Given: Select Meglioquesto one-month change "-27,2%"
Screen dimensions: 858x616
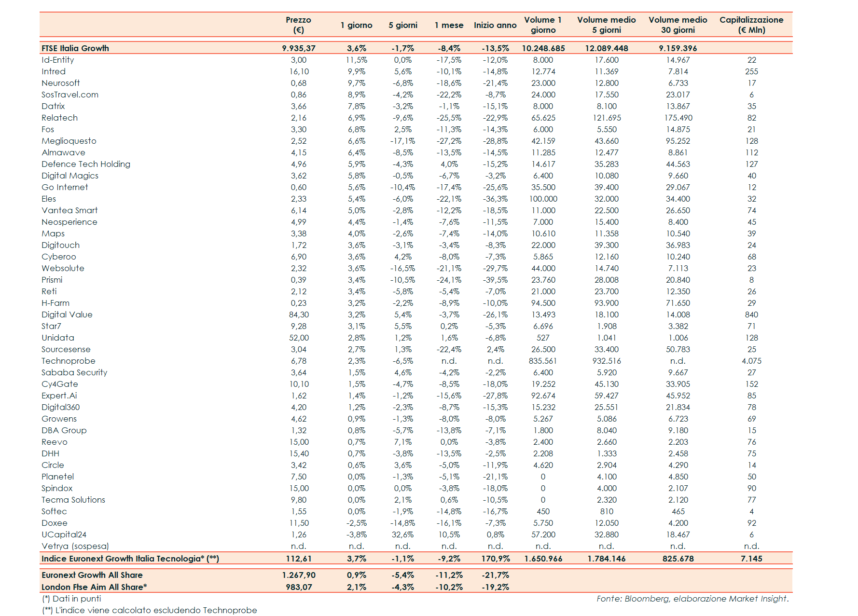Looking at the screenshot, I should [449, 141].
